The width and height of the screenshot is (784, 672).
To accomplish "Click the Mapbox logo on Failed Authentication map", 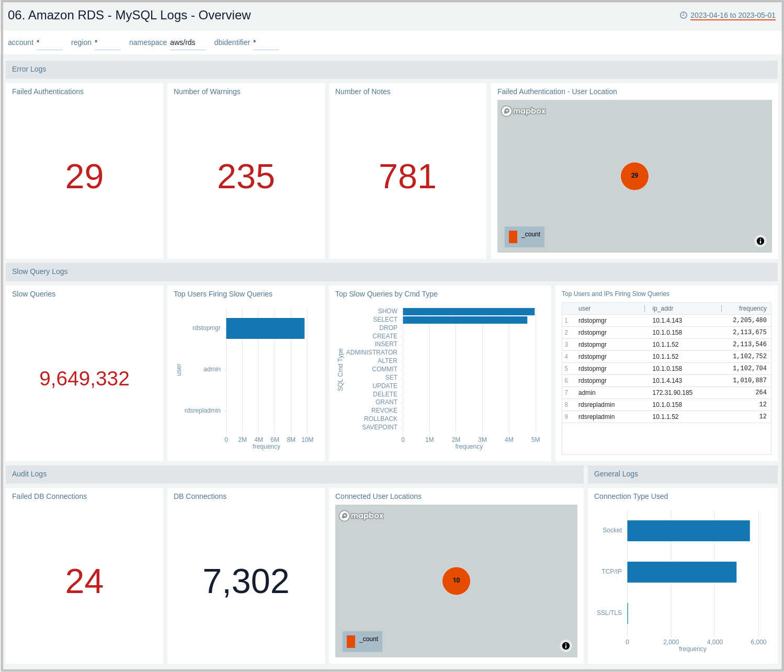I will [x=523, y=111].
